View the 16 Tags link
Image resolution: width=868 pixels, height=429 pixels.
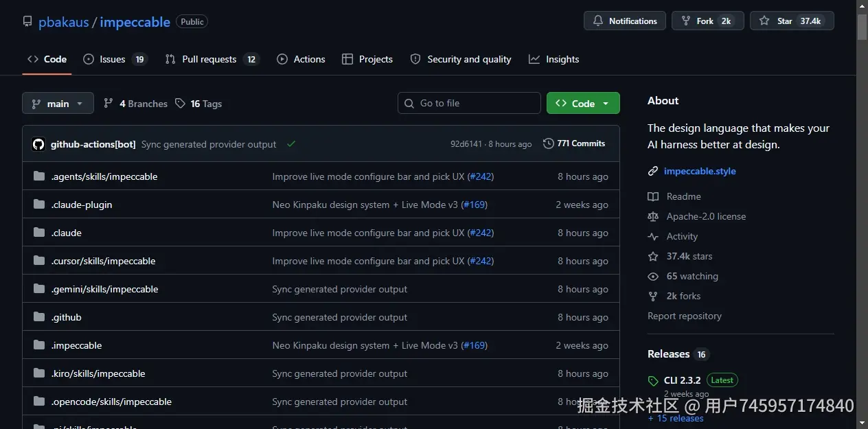point(198,104)
